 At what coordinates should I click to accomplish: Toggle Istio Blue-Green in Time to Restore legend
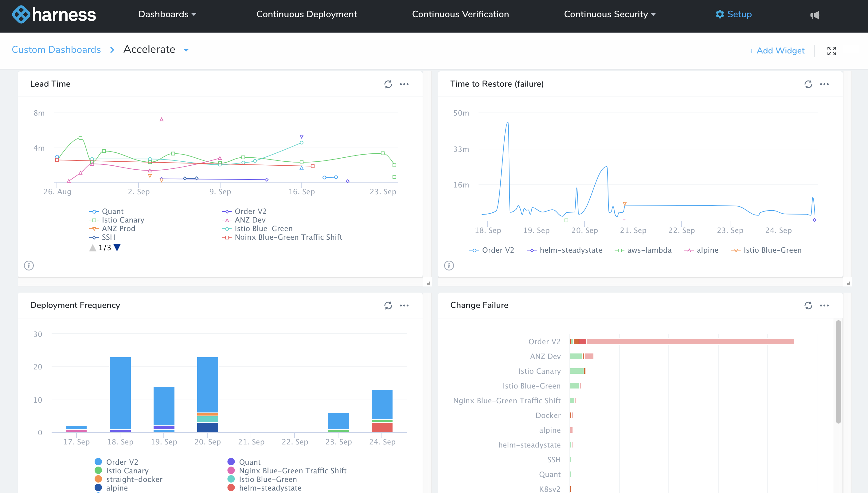[x=766, y=250]
